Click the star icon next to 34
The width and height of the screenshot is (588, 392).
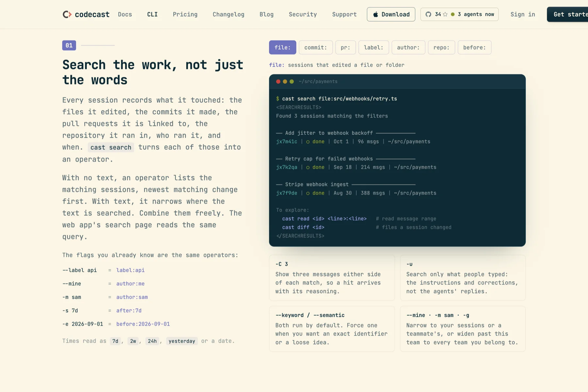click(445, 14)
